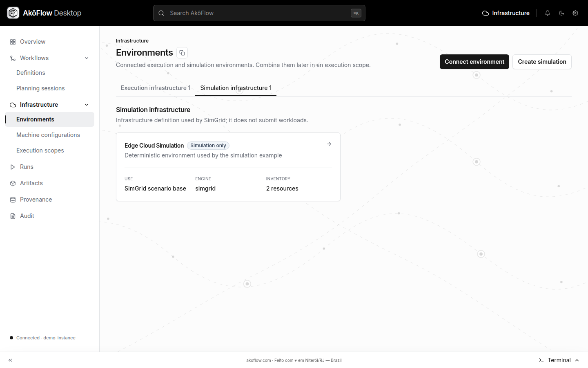Screen dimensions: 588x368
Task: Open the Edge Cloud Simulation card title
Action: (154, 146)
